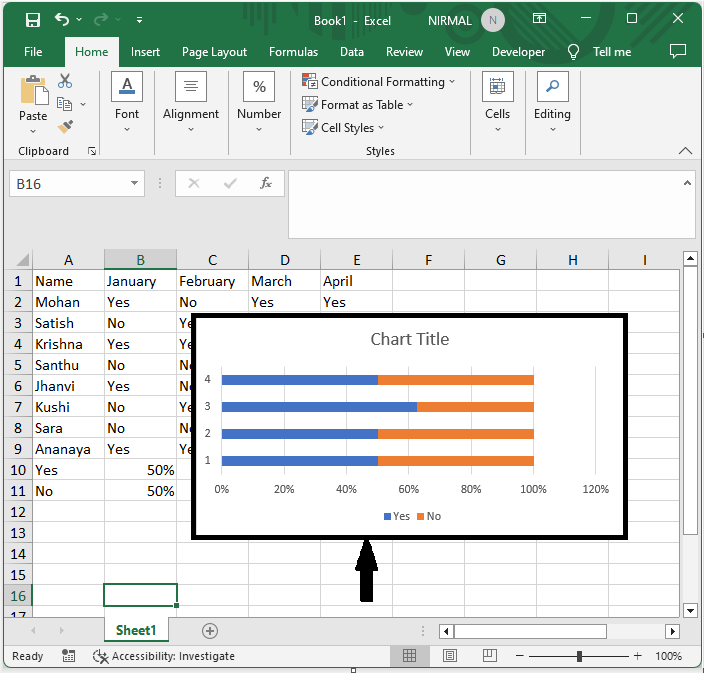Click the vertical scrollbar down arrow
The width and height of the screenshot is (704, 673).
pos(690,610)
